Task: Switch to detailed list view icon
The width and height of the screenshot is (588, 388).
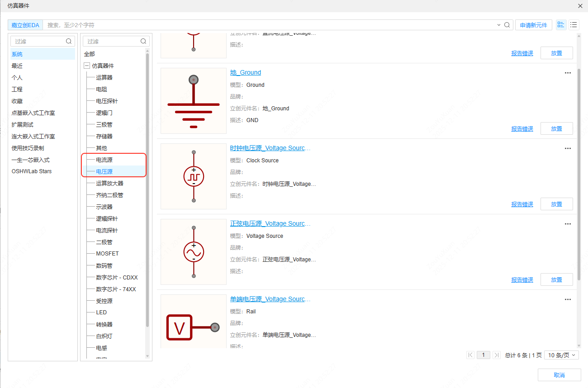Action: click(x=561, y=25)
